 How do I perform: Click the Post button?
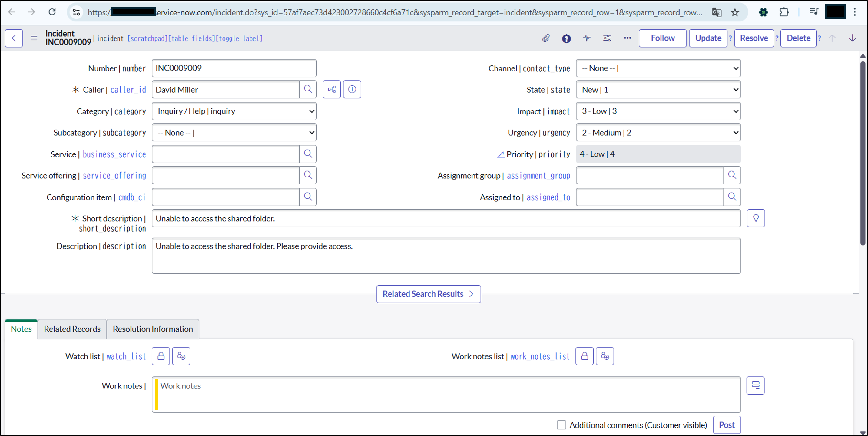tap(727, 425)
